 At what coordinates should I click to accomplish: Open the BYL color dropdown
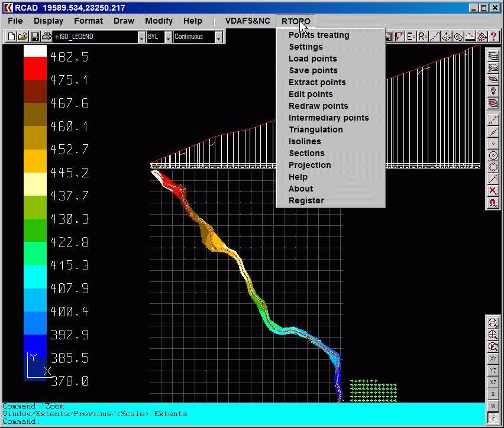[x=168, y=37]
